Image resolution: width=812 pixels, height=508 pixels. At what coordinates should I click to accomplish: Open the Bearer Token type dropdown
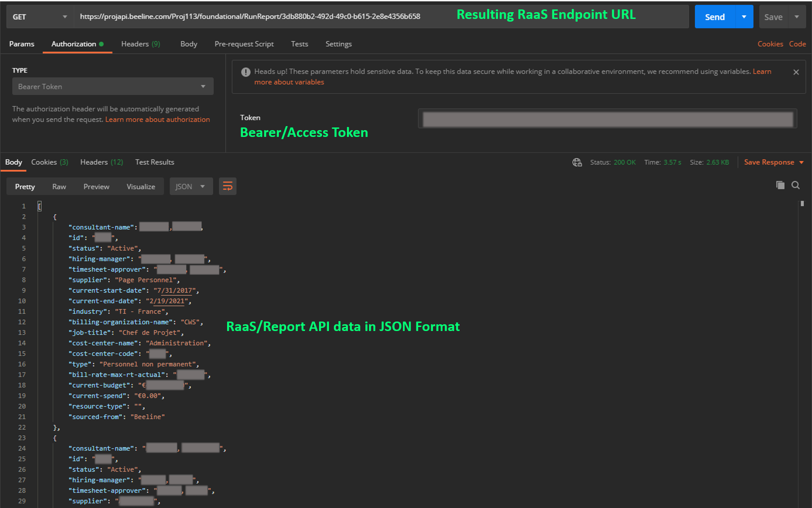pyautogui.click(x=112, y=86)
